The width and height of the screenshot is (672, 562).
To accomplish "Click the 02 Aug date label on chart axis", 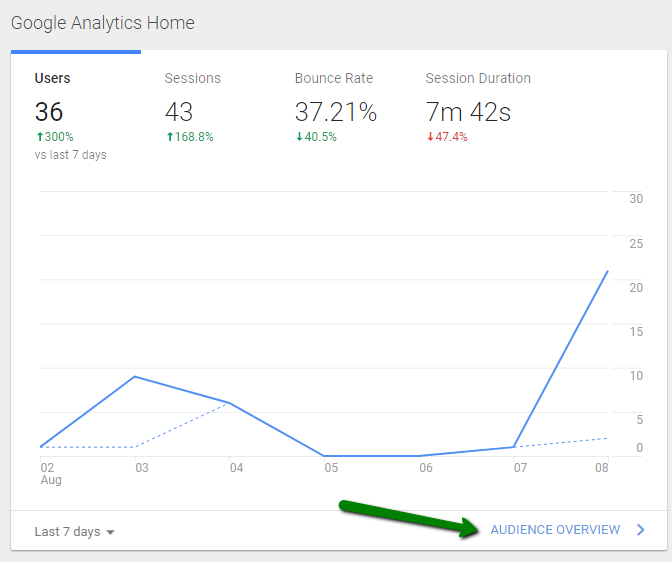I will [51, 473].
